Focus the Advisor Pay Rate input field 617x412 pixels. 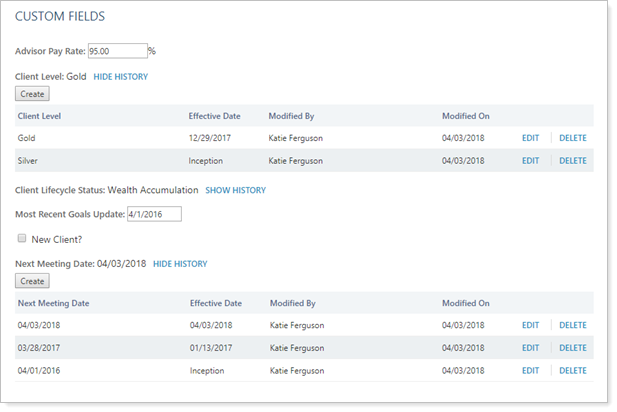[x=116, y=51]
